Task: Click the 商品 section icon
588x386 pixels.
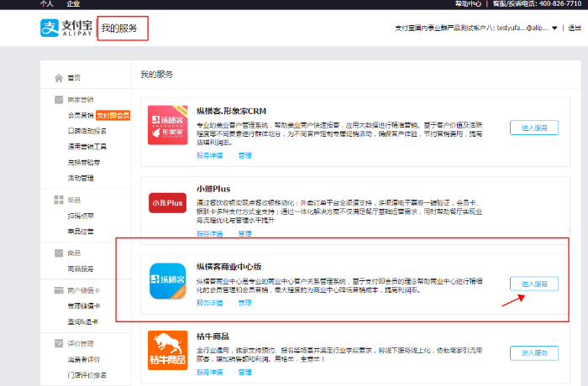Action: [59, 253]
